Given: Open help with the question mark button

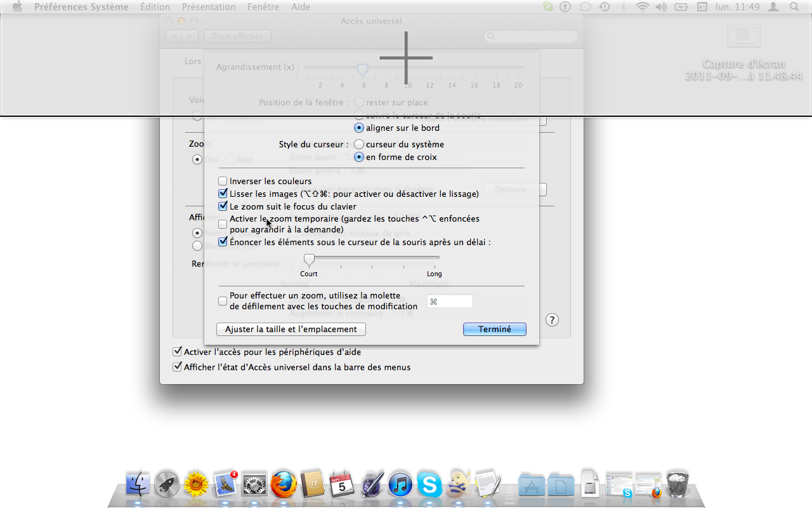Looking at the screenshot, I should pos(553,320).
